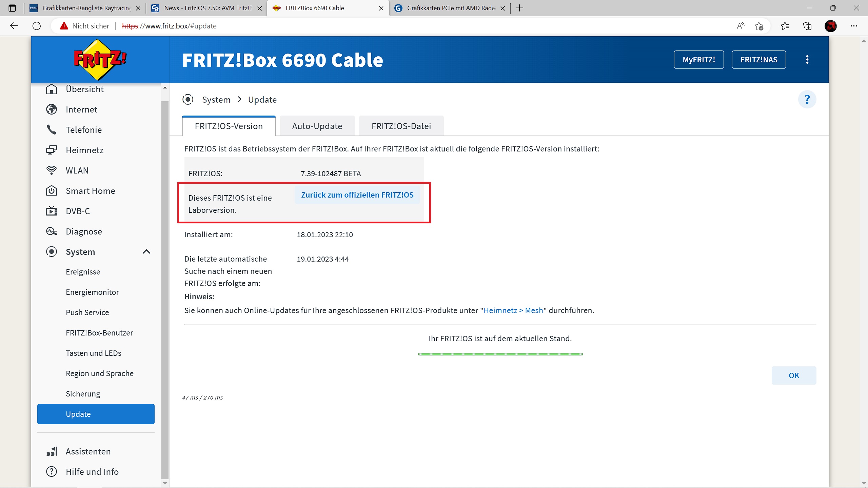Click the DVB-C television icon
868x488 pixels.
pyautogui.click(x=52, y=211)
